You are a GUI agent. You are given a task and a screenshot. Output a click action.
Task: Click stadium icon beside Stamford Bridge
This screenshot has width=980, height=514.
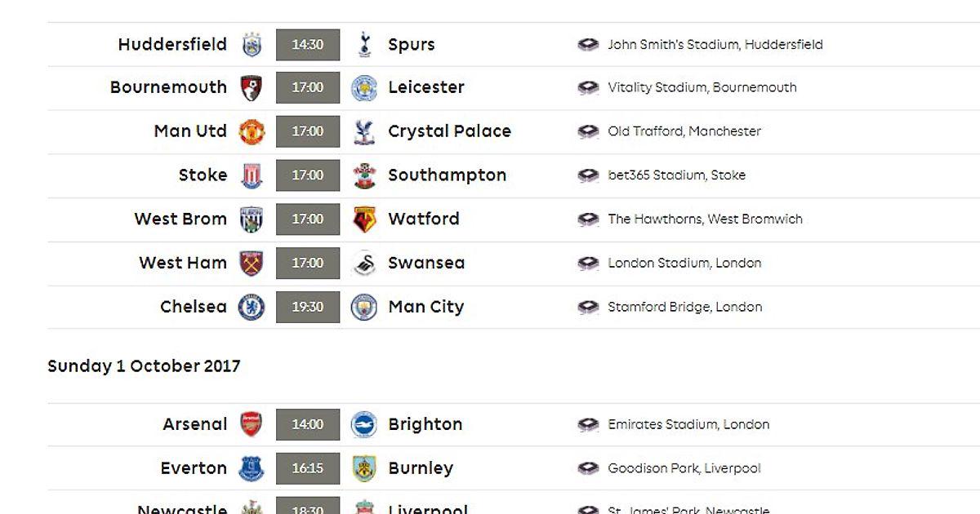click(588, 307)
